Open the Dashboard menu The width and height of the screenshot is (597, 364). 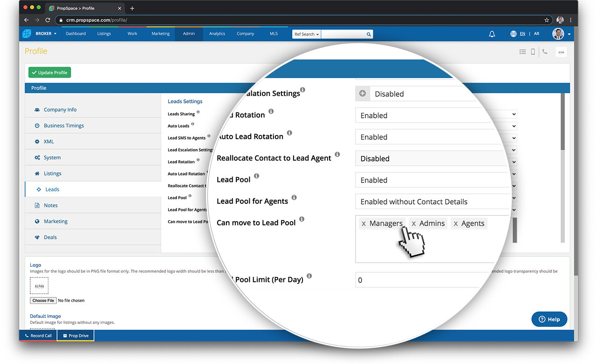75,34
